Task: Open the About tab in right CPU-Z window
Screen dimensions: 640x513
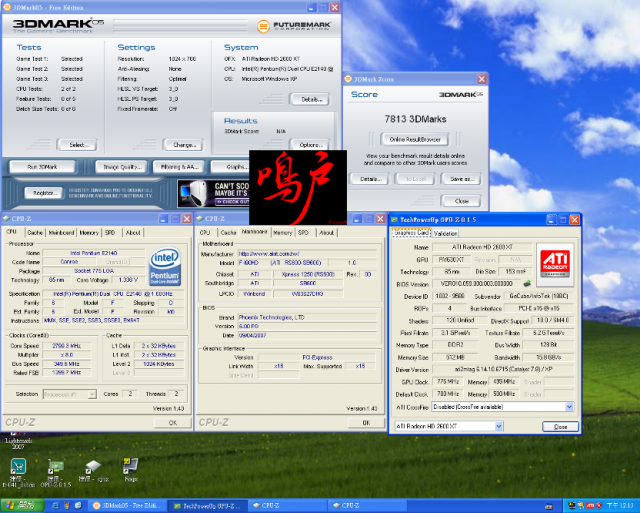Action: (327, 232)
